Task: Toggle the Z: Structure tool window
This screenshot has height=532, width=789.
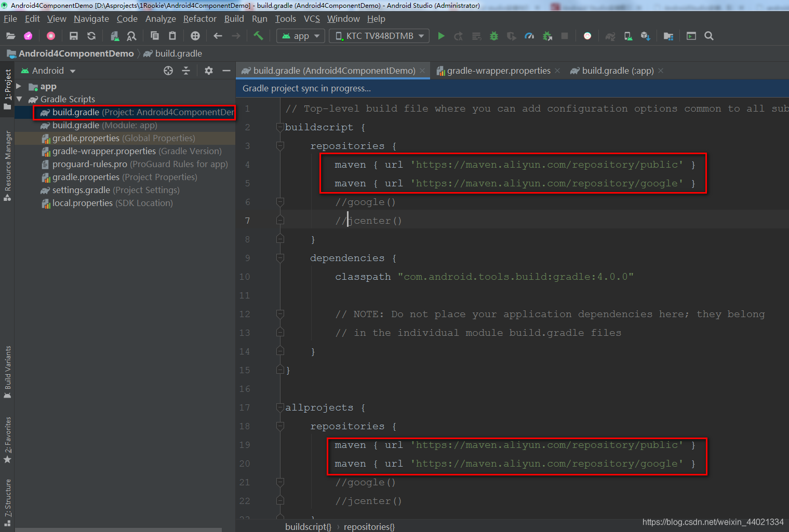Action: pos(7,502)
